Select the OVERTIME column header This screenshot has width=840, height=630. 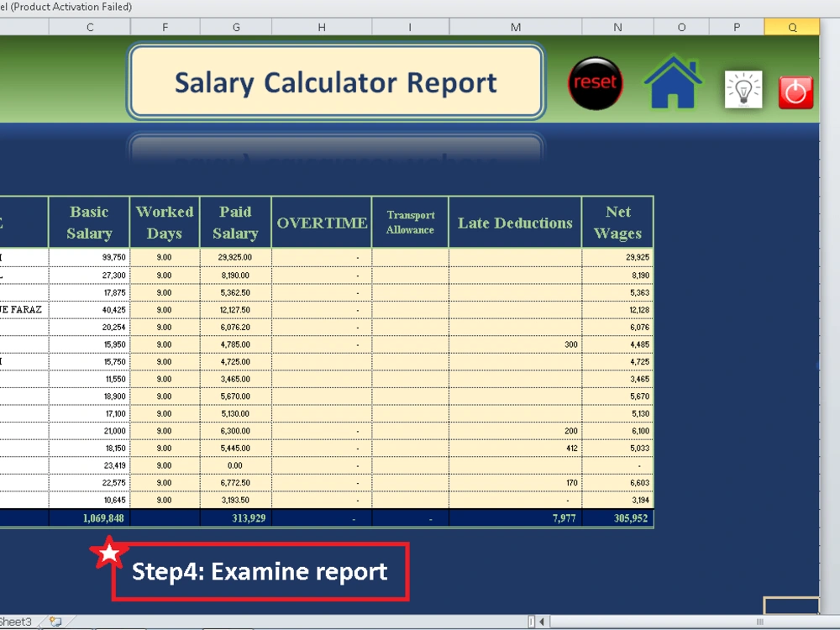[x=321, y=222]
